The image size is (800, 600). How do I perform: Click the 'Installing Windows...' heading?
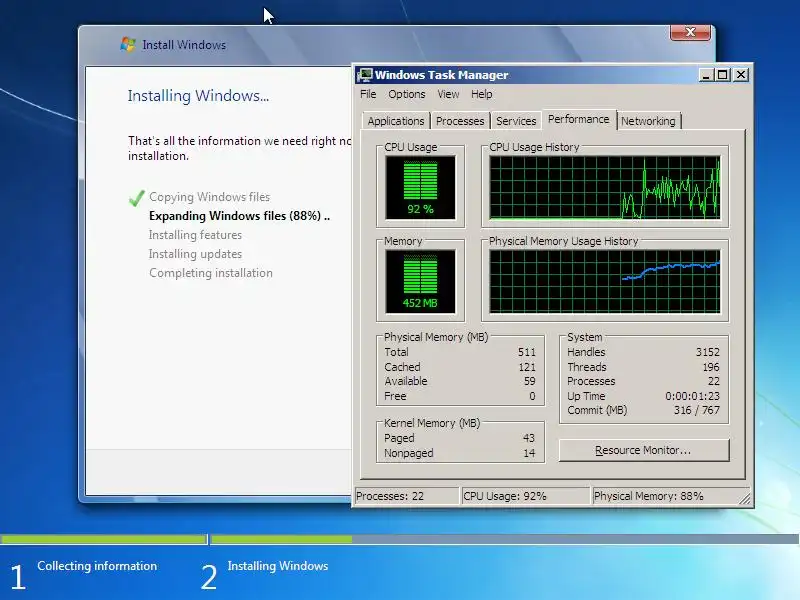click(198, 96)
